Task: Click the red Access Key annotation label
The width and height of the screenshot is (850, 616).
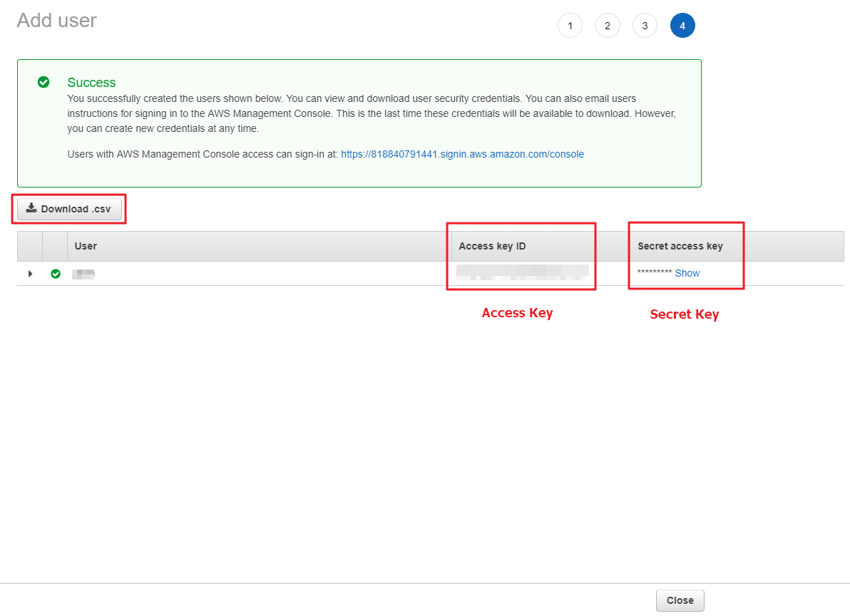Action: [517, 313]
